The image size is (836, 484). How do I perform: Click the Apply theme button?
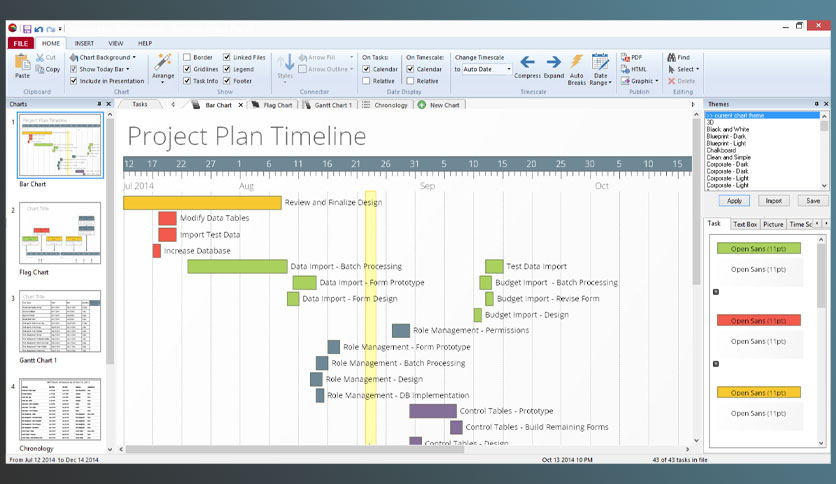(x=734, y=201)
